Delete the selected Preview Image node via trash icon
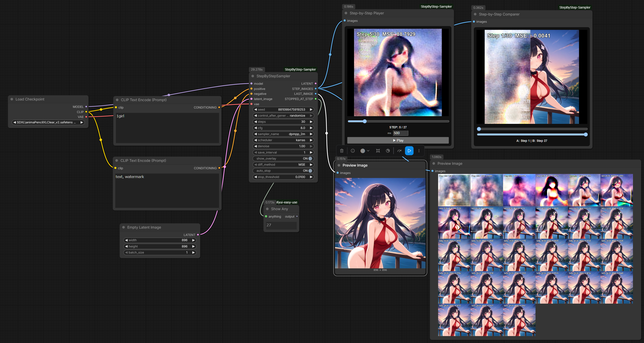This screenshot has width=644, height=343. [341, 151]
